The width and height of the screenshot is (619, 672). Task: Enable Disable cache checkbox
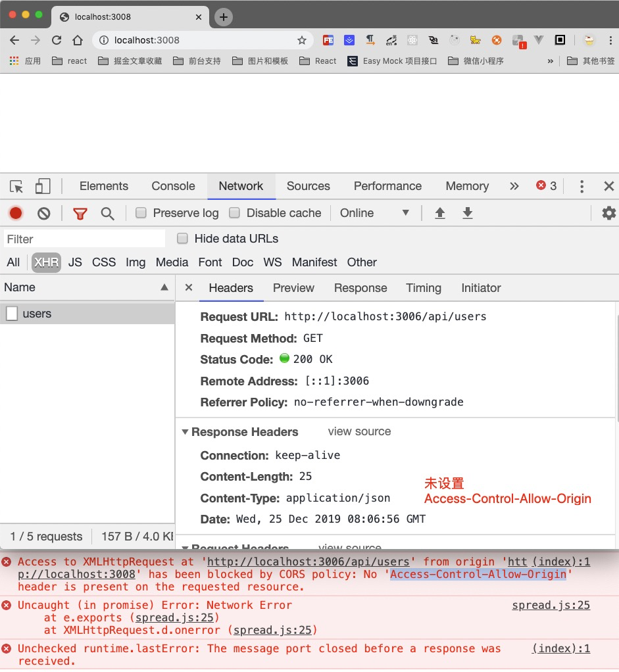point(234,213)
